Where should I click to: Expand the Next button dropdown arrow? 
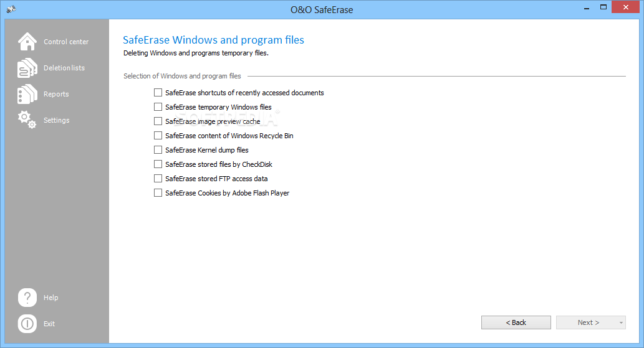pos(621,322)
